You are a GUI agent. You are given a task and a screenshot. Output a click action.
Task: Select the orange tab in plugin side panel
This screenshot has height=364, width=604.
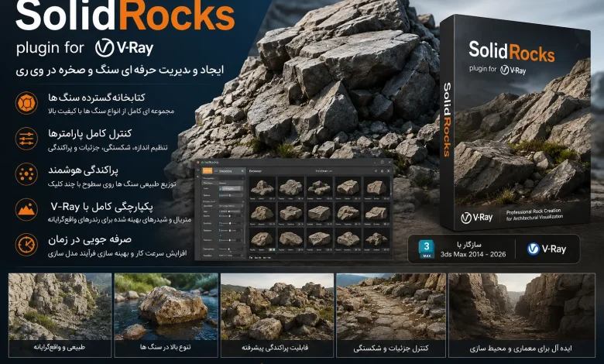(208, 171)
